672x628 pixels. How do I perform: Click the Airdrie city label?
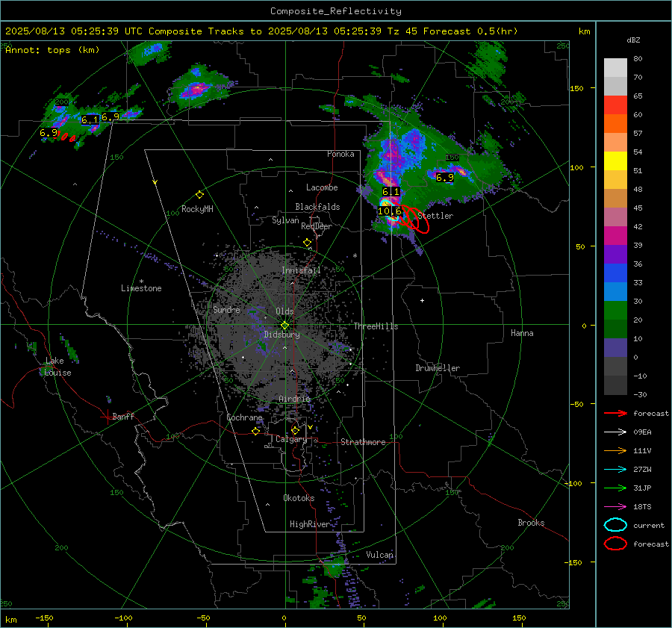[294, 399]
